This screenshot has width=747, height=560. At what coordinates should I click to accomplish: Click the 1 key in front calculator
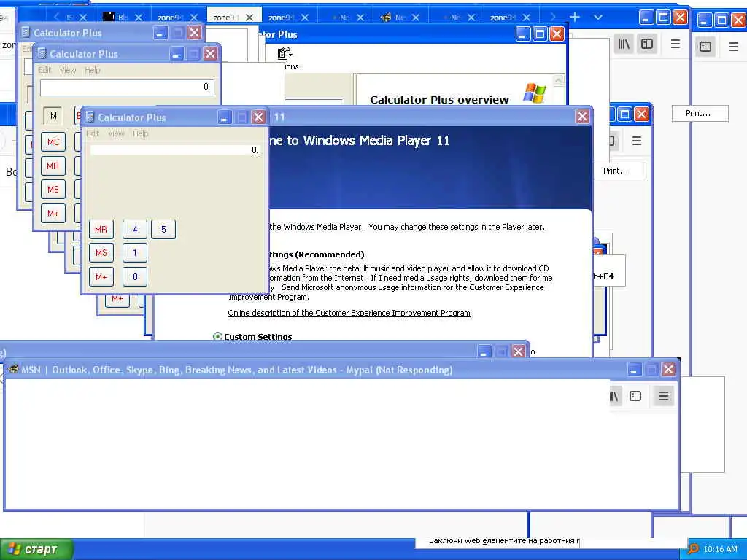(135, 253)
